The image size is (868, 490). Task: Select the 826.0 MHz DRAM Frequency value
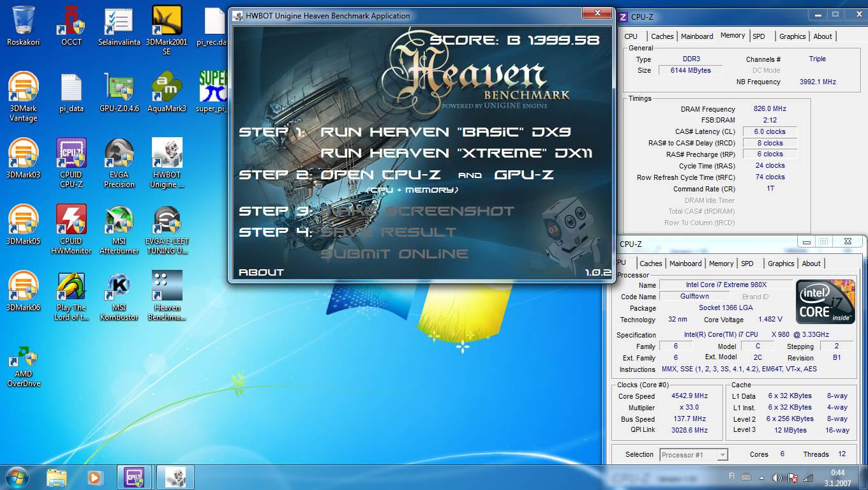[769, 109]
